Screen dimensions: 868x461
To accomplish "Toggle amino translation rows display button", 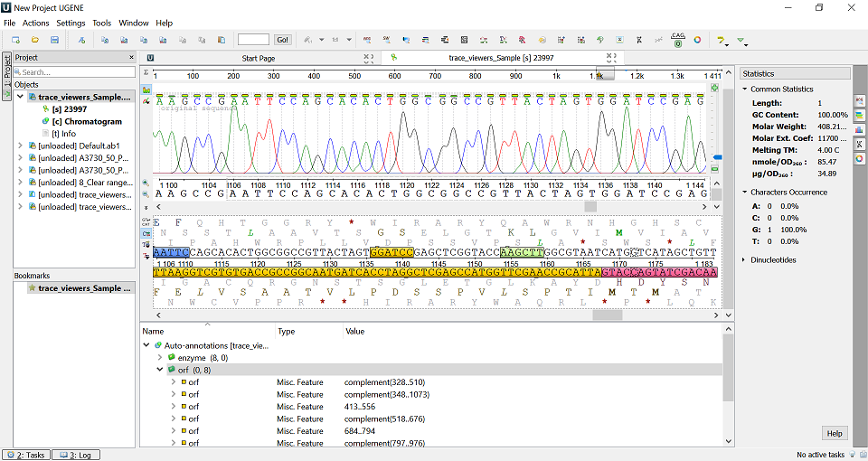I will tap(146, 233).
